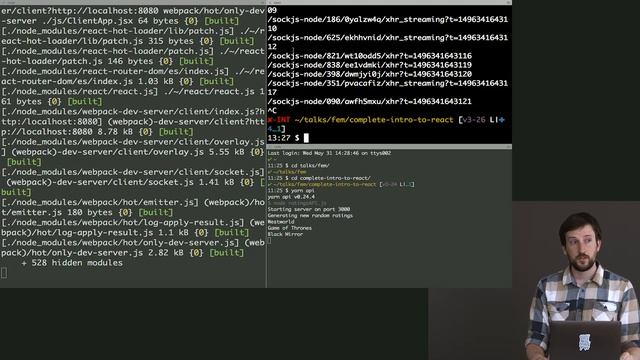Click 'pack)/hot/only-dev-server.js 2.82 kB' line
The height and width of the screenshot is (360, 640).
tap(122, 253)
